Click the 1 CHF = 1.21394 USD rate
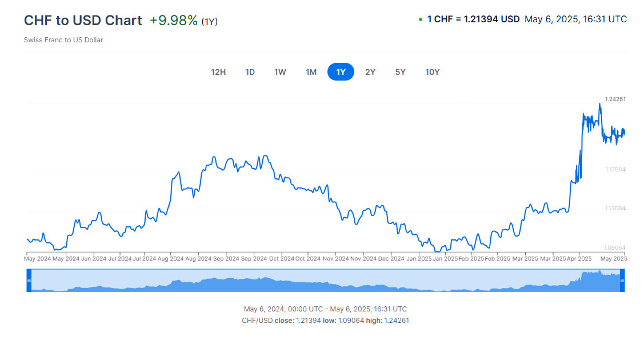644x348 pixels. tap(473, 19)
